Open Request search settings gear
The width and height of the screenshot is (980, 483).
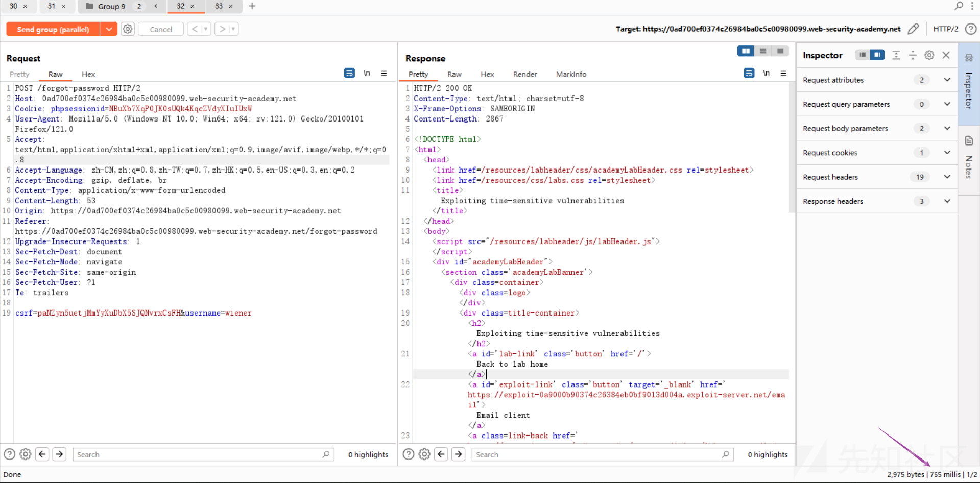[x=26, y=454]
